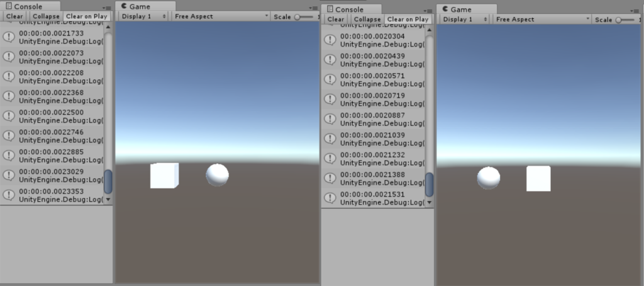Click the white cube in right Game view
The image size is (644, 286).
click(538, 179)
